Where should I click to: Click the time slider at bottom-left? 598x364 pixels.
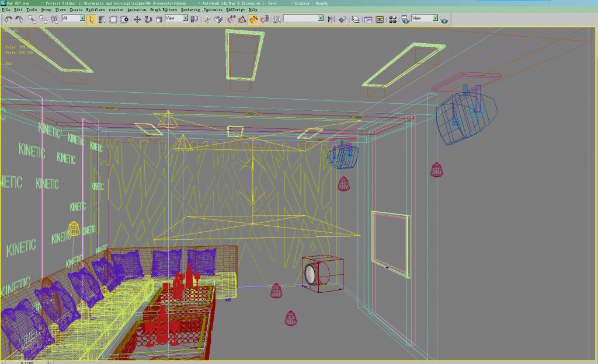[26, 362]
